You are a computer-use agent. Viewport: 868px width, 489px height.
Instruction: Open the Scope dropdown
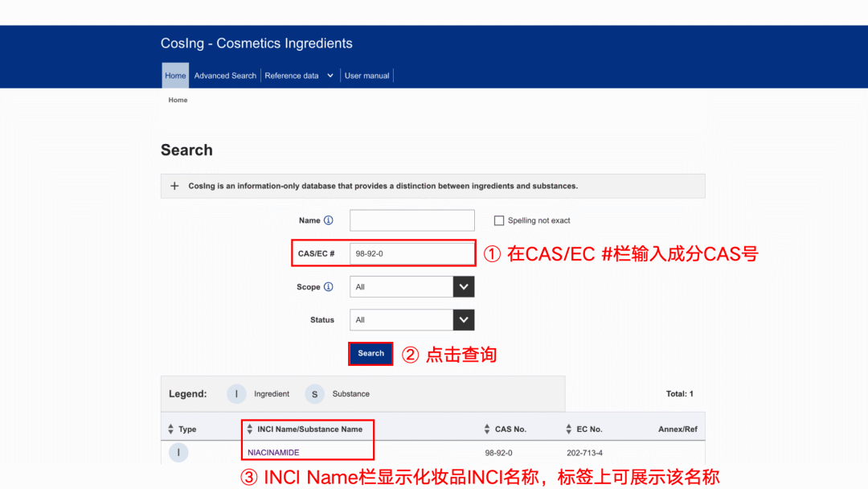(464, 286)
